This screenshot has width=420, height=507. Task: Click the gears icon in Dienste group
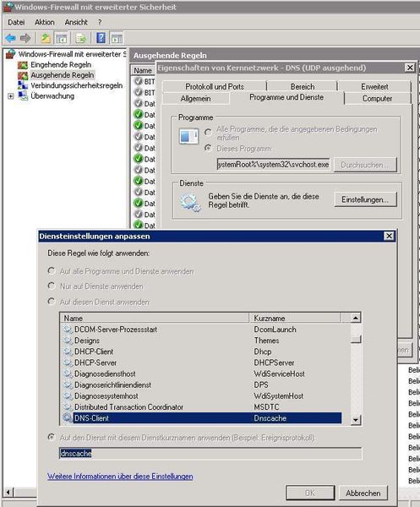point(190,202)
